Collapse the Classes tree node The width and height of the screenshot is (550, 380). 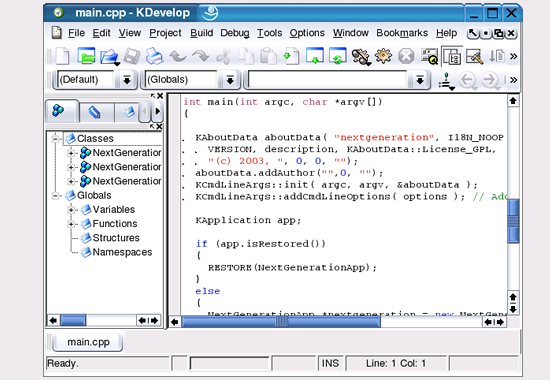click(55, 139)
